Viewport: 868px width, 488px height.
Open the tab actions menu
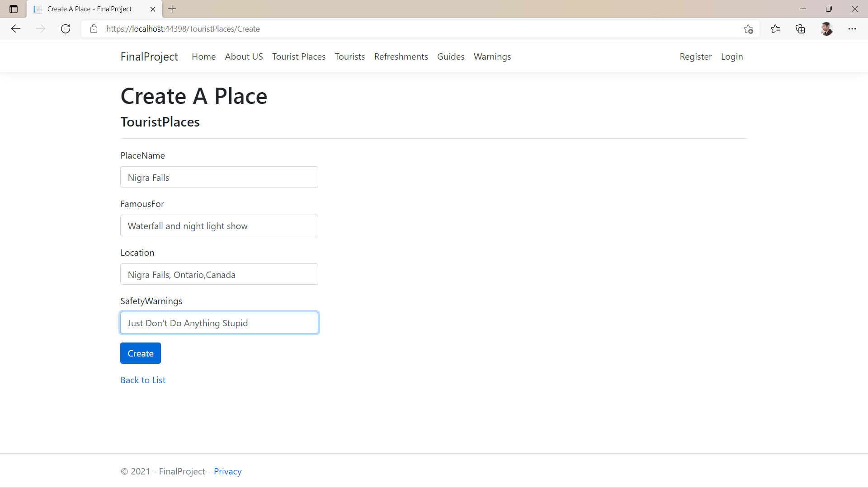[13, 9]
